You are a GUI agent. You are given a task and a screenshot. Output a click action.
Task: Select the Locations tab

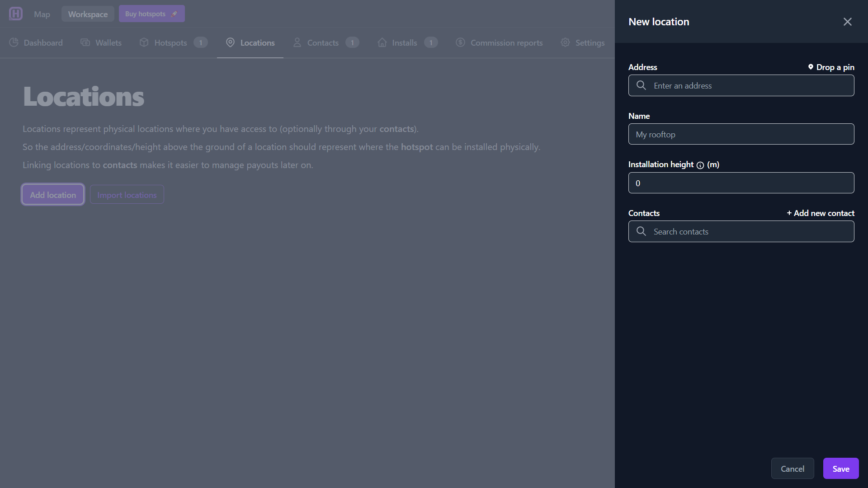click(x=250, y=42)
